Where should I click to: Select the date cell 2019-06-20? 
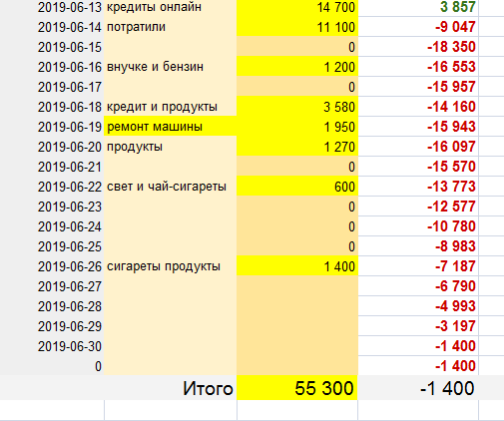(52, 147)
